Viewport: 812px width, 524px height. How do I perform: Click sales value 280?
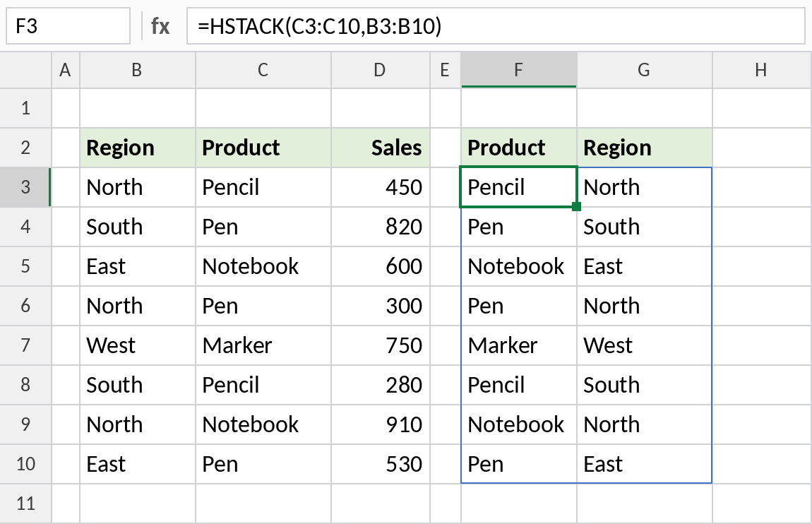click(x=380, y=385)
